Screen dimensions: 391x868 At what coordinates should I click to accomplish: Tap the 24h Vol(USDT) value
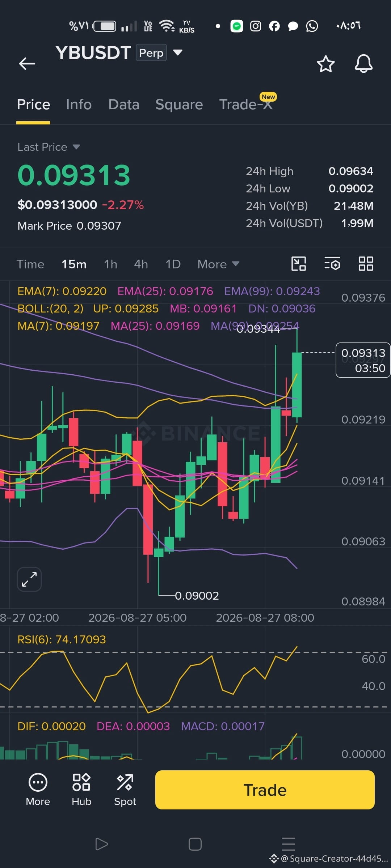click(357, 223)
